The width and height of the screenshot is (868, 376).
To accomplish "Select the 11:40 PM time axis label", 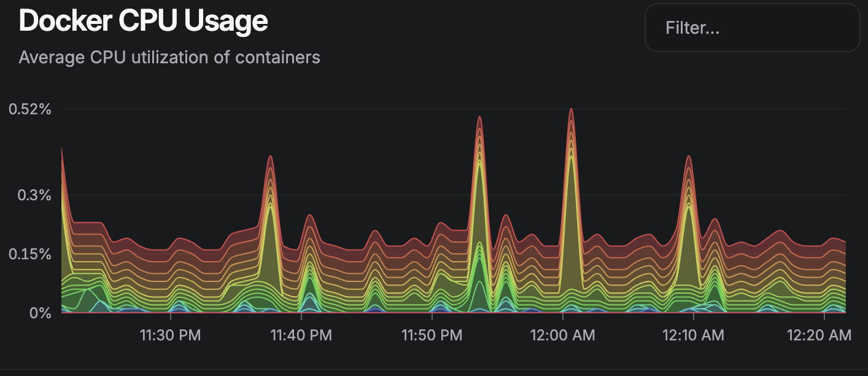I will [x=301, y=335].
